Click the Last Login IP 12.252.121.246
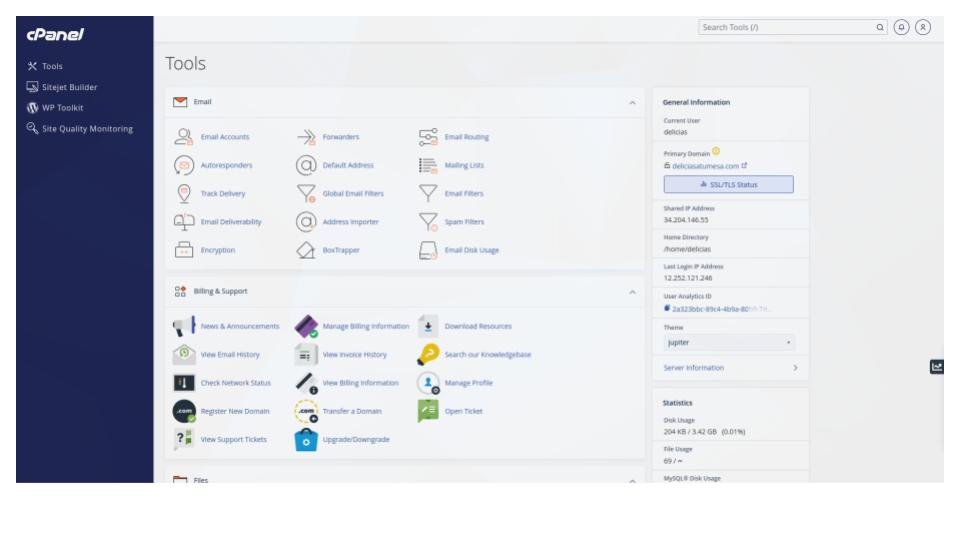 688,278
